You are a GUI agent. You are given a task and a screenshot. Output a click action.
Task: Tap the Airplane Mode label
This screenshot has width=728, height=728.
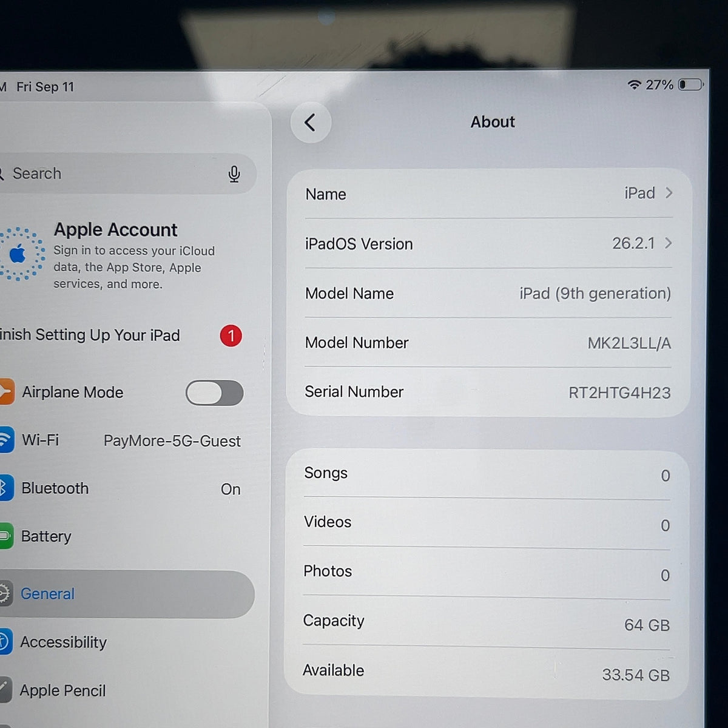coord(73,393)
